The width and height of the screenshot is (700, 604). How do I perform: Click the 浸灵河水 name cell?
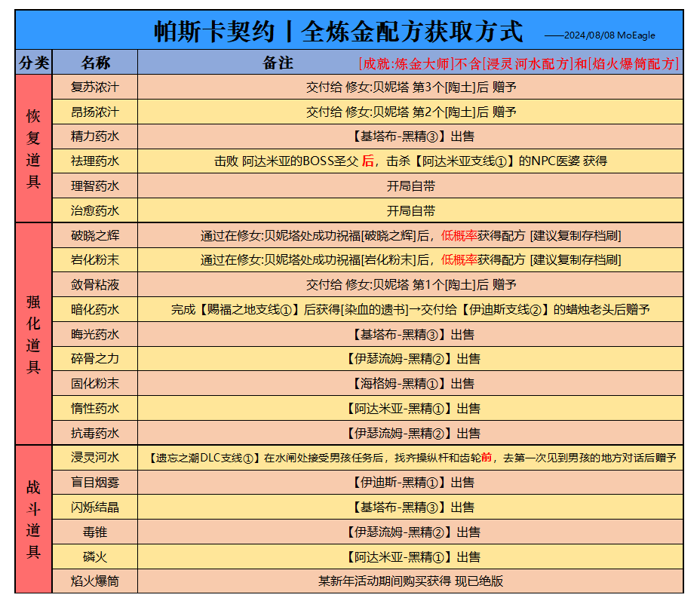[95, 458]
